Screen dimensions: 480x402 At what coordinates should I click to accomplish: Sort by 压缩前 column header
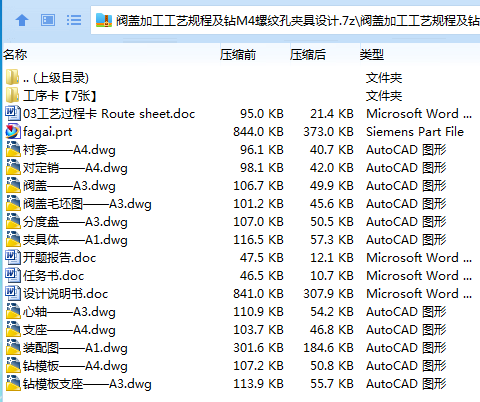[238, 54]
